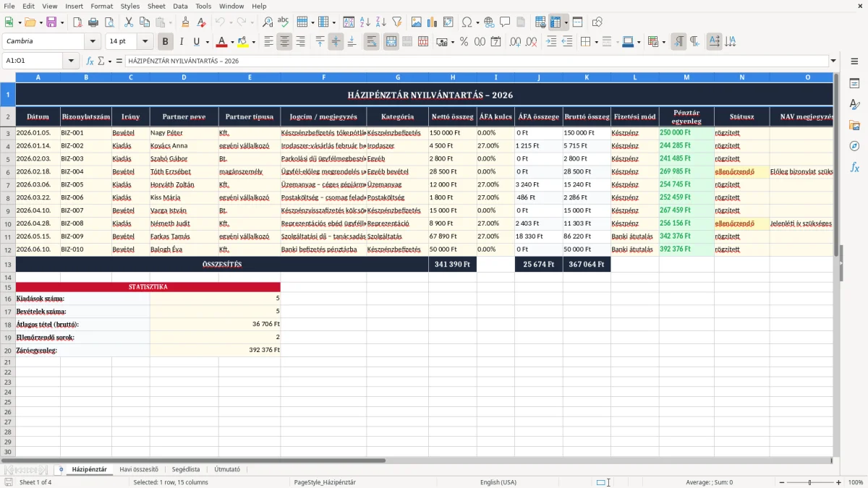Open sidebar Navigator compass icon
The width and height of the screenshot is (868, 488).
(x=854, y=146)
